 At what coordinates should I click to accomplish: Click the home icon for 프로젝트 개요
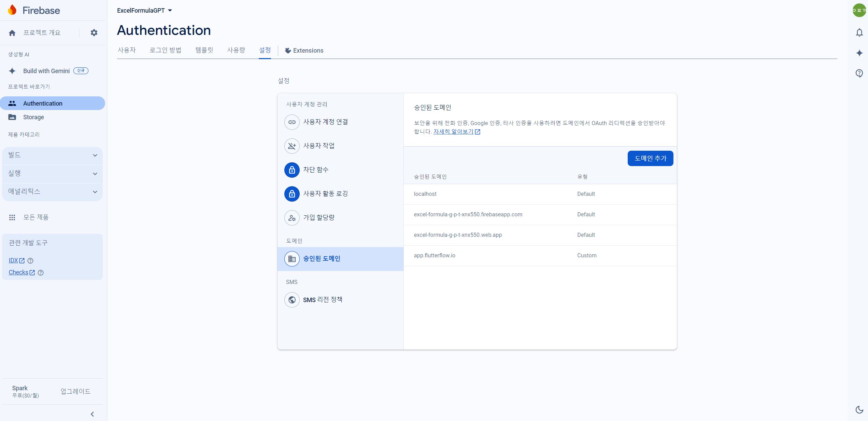point(12,33)
